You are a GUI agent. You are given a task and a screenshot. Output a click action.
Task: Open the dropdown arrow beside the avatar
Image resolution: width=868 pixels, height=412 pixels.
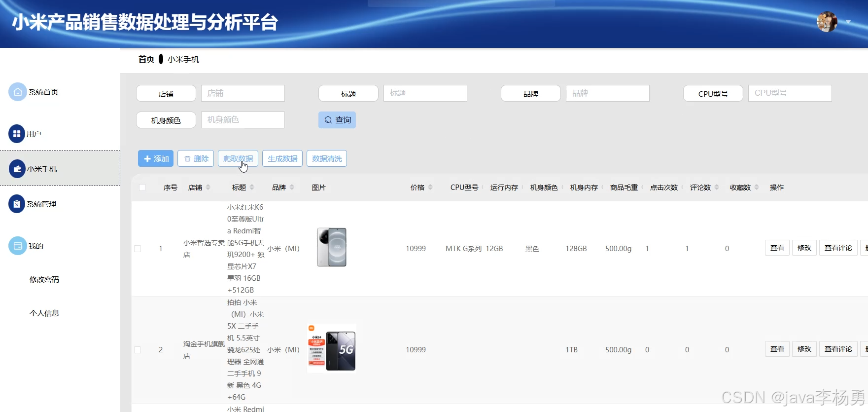848,22
